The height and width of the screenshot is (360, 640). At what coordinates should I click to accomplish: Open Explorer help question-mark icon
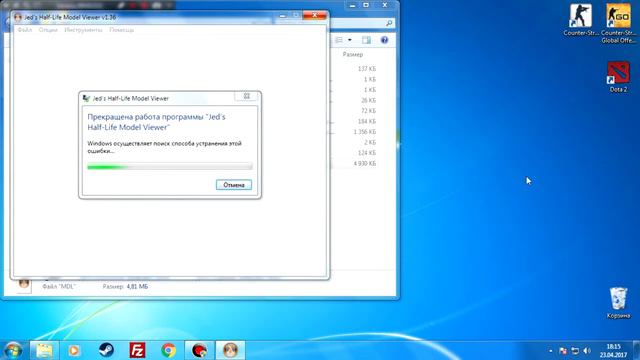[x=384, y=40]
